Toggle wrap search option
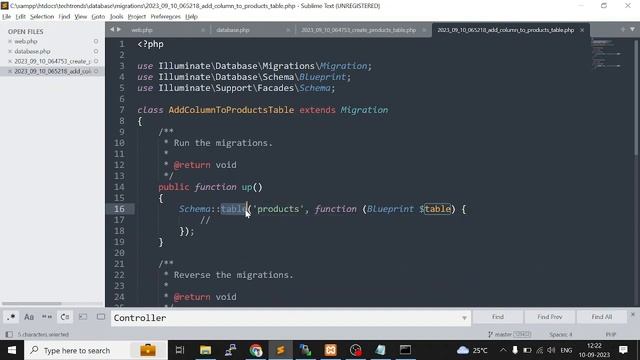This screenshot has height=360, width=640. (65, 317)
